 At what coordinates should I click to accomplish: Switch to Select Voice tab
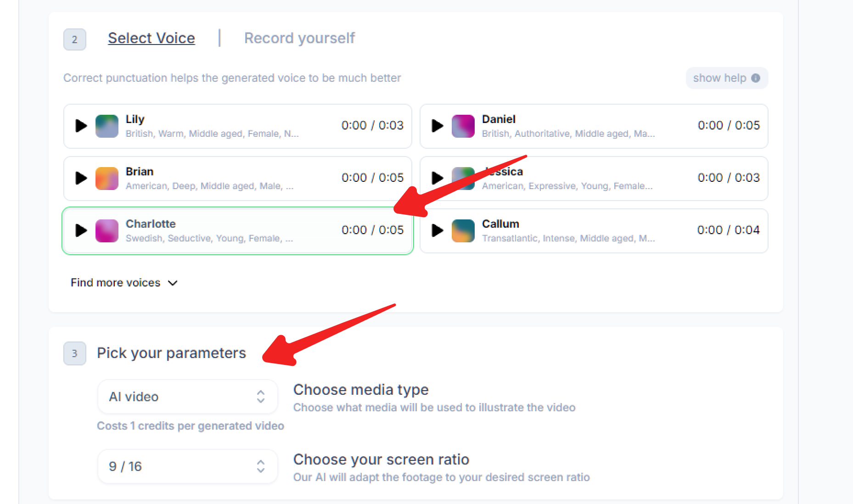coord(152,38)
